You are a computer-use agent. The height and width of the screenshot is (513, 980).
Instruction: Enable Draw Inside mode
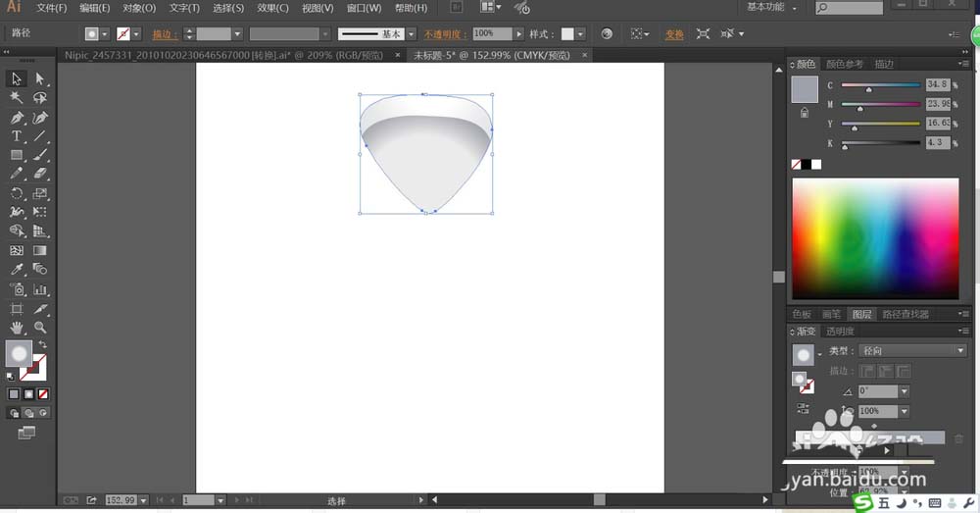point(43,413)
